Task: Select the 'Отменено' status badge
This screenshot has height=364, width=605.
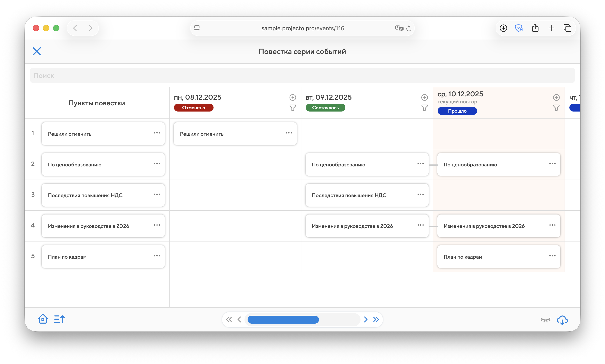Action: pyautogui.click(x=194, y=108)
